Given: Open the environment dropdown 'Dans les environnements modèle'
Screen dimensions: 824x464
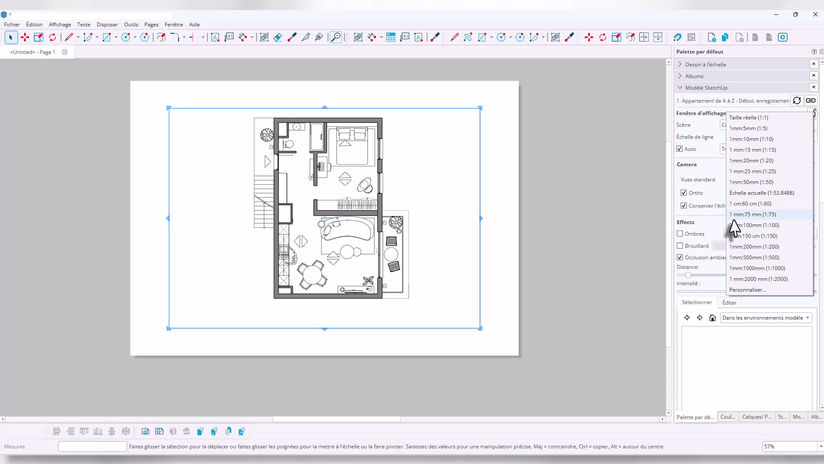Looking at the screenshot, I should [765, 318].
